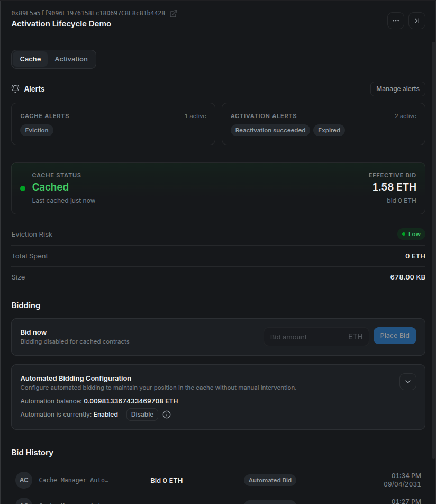436x504 pixels.
Task: Select the Expired alert chip
Action: click(x=329, y=130)
